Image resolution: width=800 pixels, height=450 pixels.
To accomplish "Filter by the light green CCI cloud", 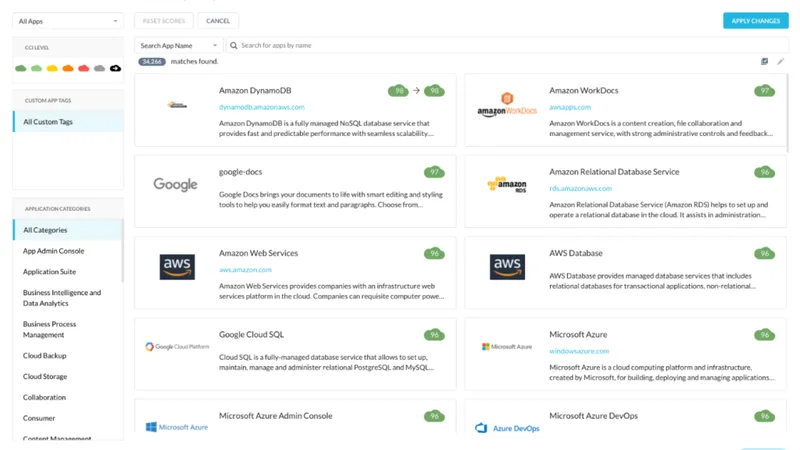I will 36,68.
